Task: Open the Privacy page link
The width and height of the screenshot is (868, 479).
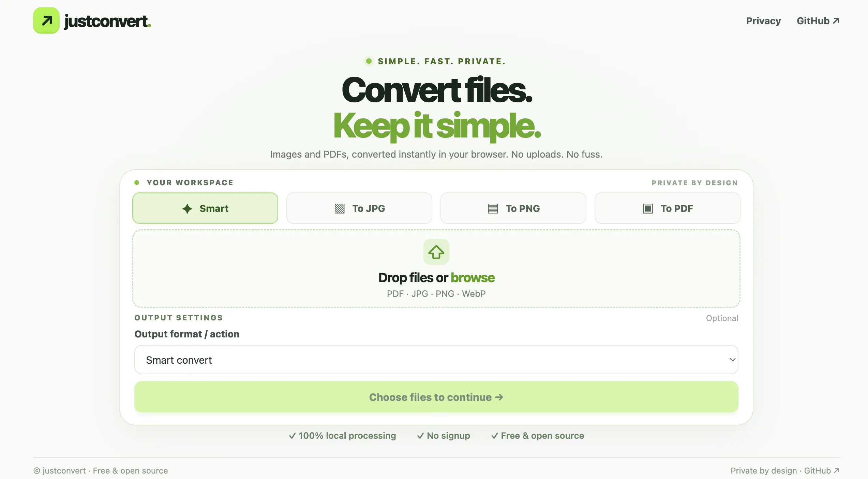Action: point(763,21)
